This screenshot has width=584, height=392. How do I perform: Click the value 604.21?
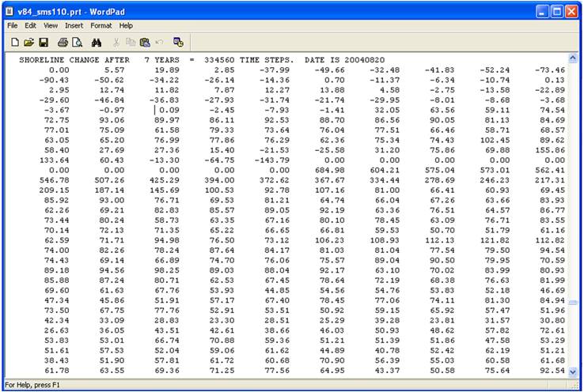[x=385, y=171]
